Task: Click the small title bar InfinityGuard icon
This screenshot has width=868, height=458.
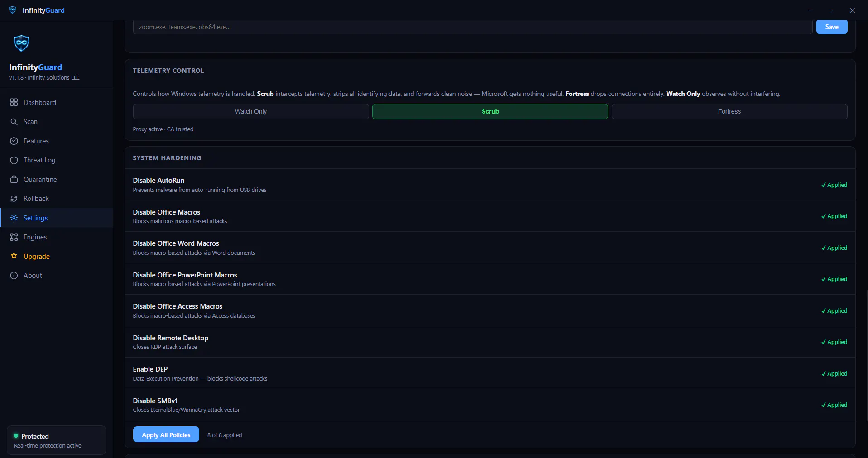Action: [x=13, y=10]
